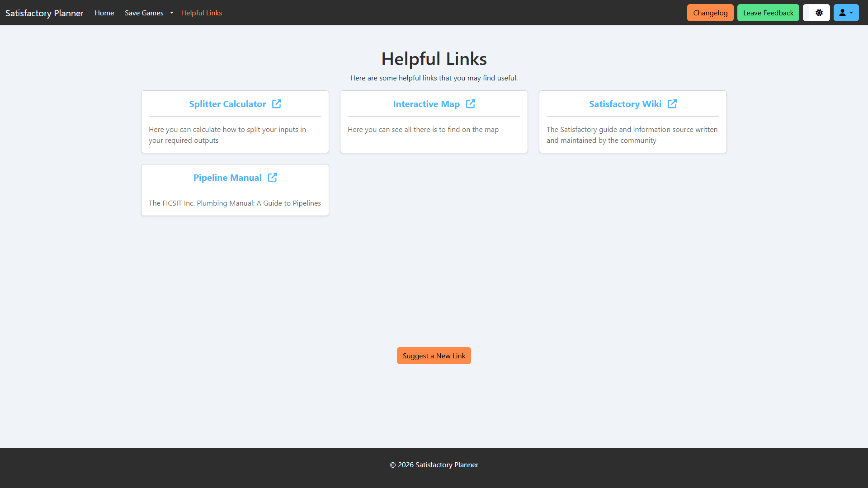Open the Changelog
Viewport: 868px width, 488px height.
(x=710, y=12)
